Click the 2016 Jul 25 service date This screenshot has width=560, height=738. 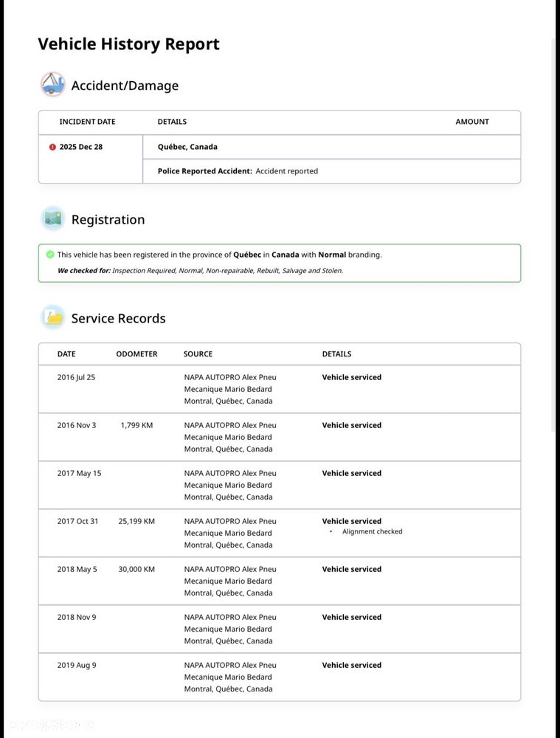tap(76, 377)
